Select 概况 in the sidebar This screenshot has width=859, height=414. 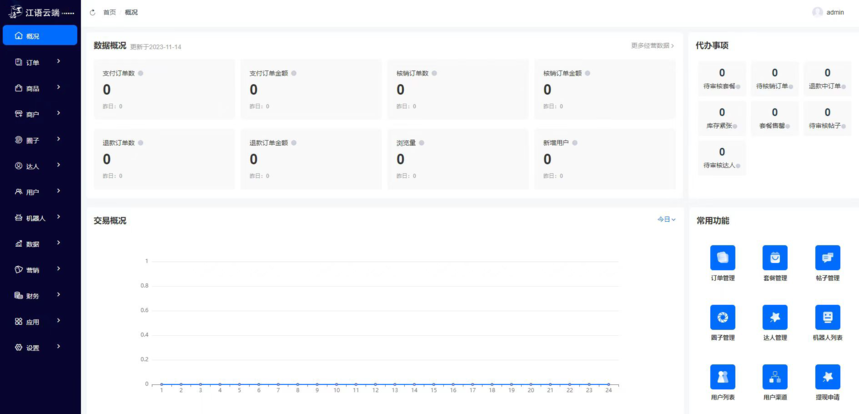point(40,36)
